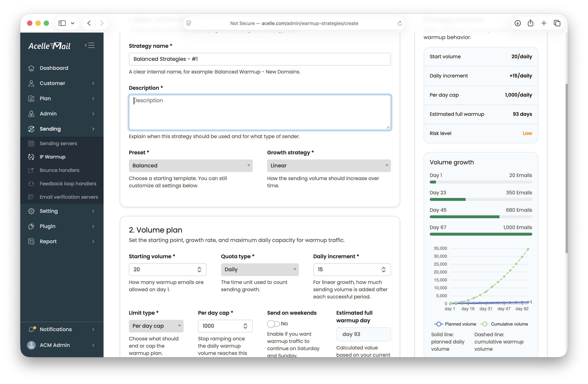
Task: Click the Daily increment stepper arrows
Action: [x=383, y=269]
